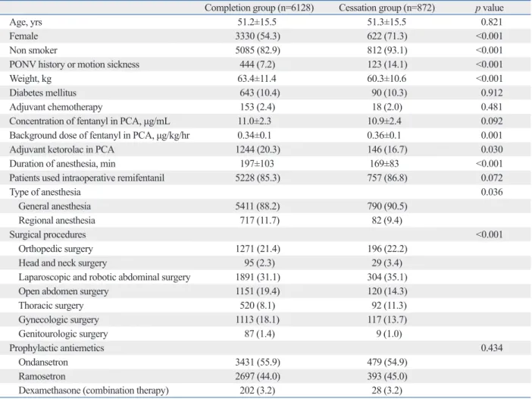The height and width of the screenshot is (399, 532).
Task: Click the background dose '0.36±0.1'
Action: click(383, 136)
